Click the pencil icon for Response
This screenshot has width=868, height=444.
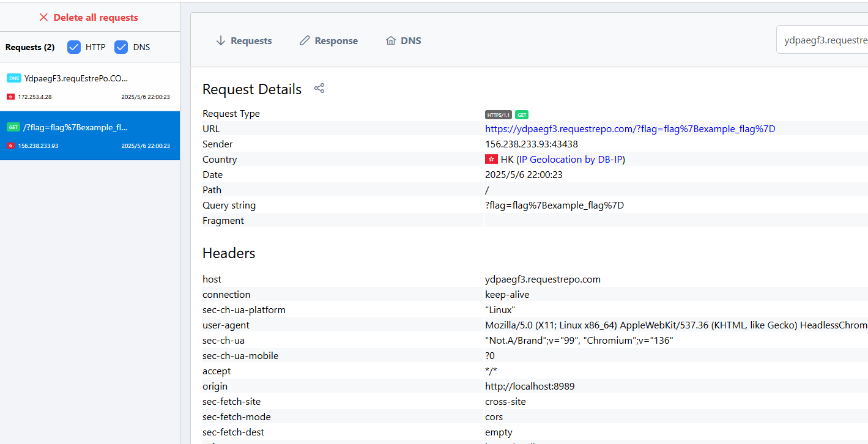305,41
